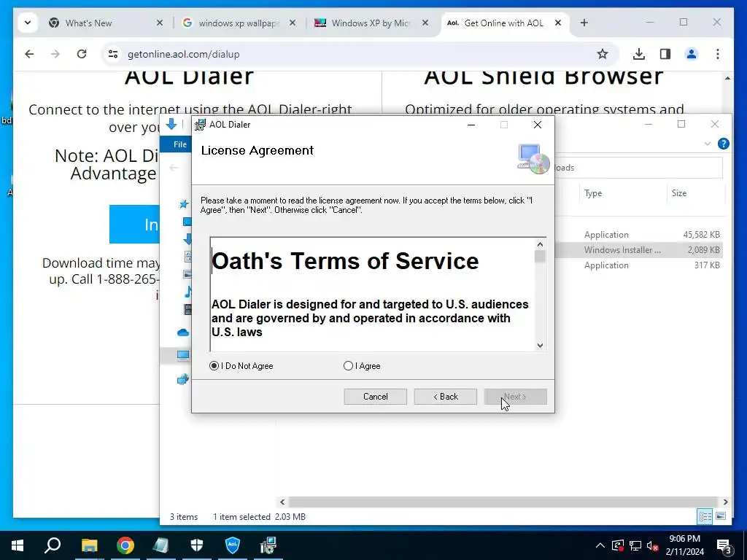Viewport: 747px width, 560px height.
Task: Switch to the Windows XP by Microsoft tab
Action: pos(371,23)
